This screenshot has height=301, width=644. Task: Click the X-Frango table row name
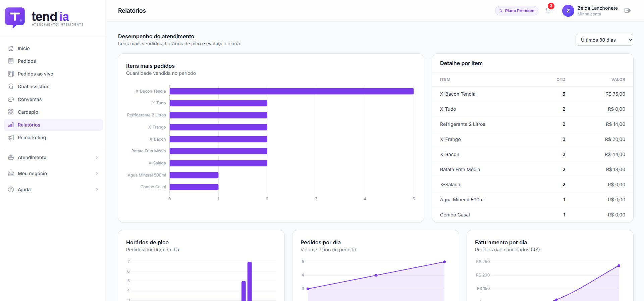coord(450,139)
